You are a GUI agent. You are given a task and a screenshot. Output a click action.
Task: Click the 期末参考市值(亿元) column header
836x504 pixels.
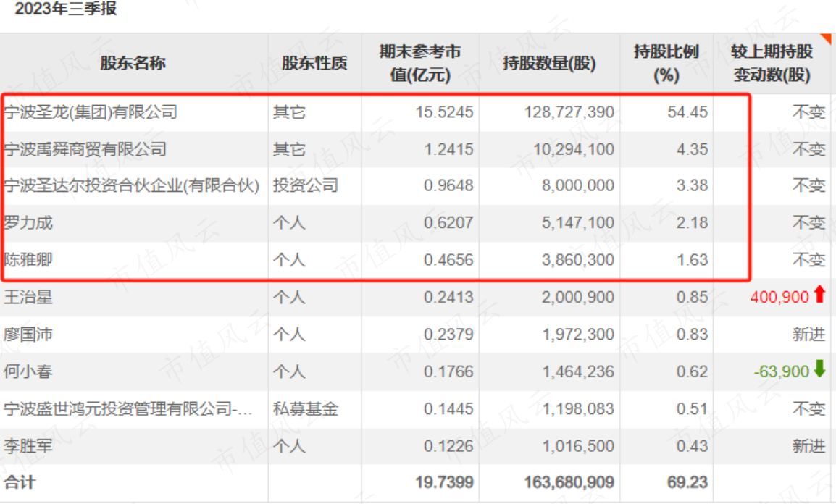(420, 63)
